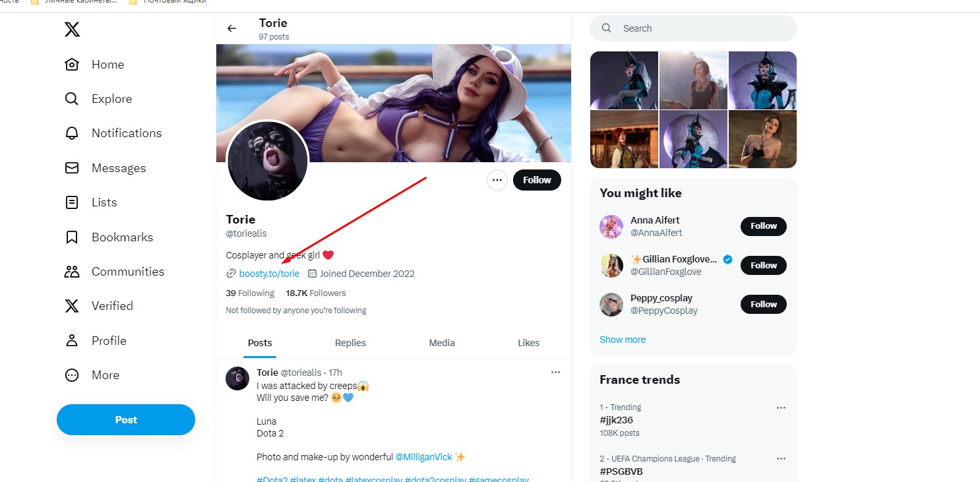The width and height of the screenshot is (980, 482).
Task: Open the Notifications bell
Action: [72, 133]
